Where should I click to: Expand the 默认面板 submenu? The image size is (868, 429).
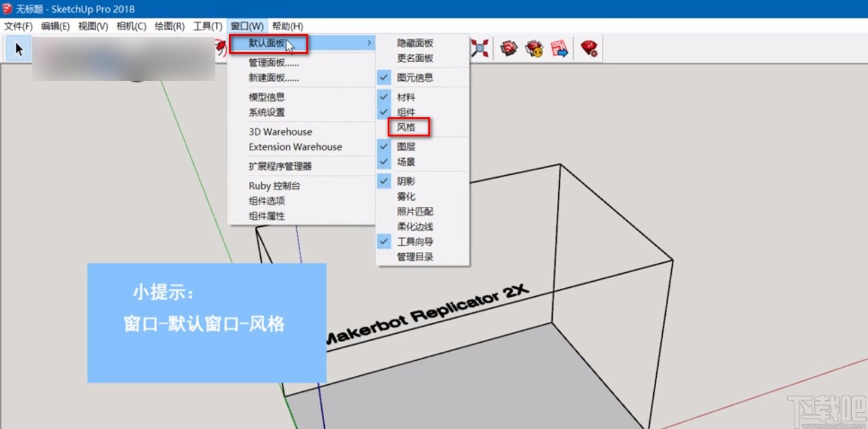coord(268,44)
